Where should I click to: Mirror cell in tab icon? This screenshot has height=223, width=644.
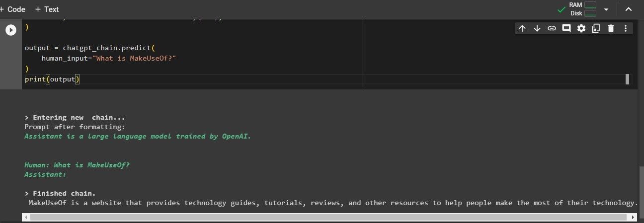[596, 28]
